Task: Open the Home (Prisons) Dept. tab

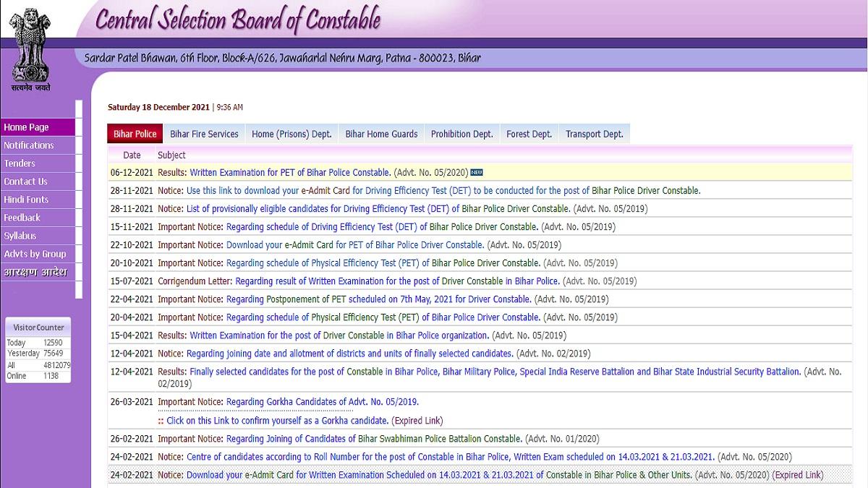Action: [292, 134]
